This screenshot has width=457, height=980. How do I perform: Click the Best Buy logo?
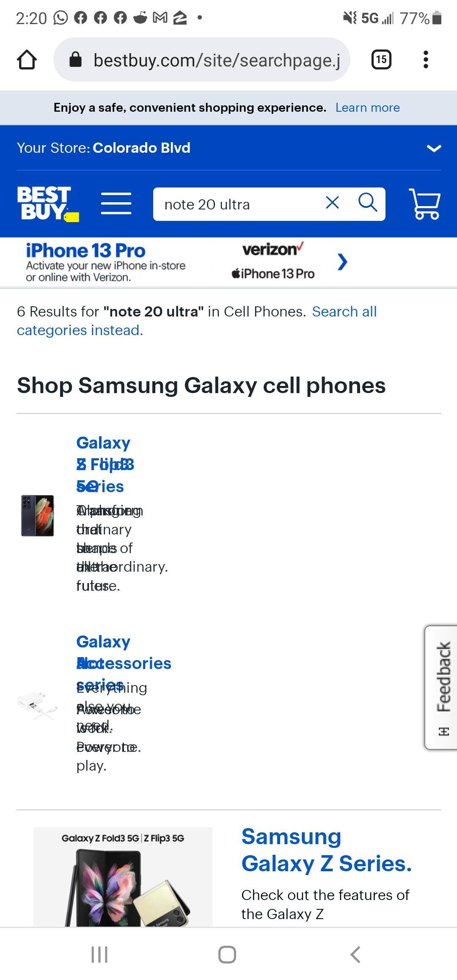[47, 204]
